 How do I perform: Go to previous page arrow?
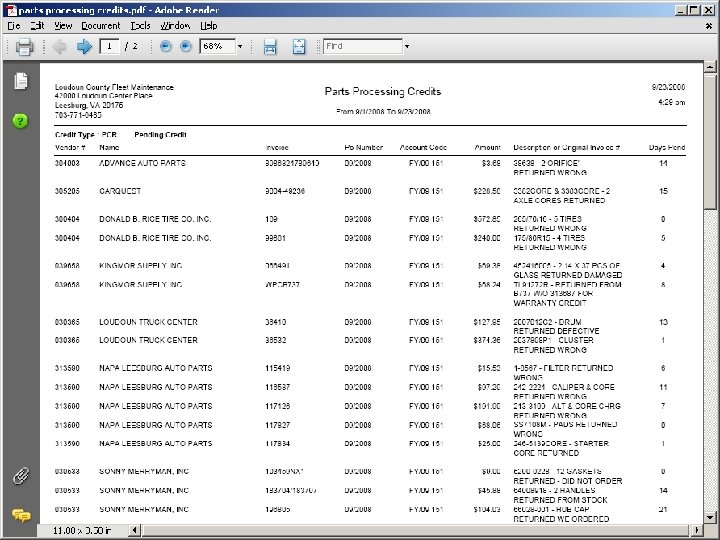click(x=59, y=46)
